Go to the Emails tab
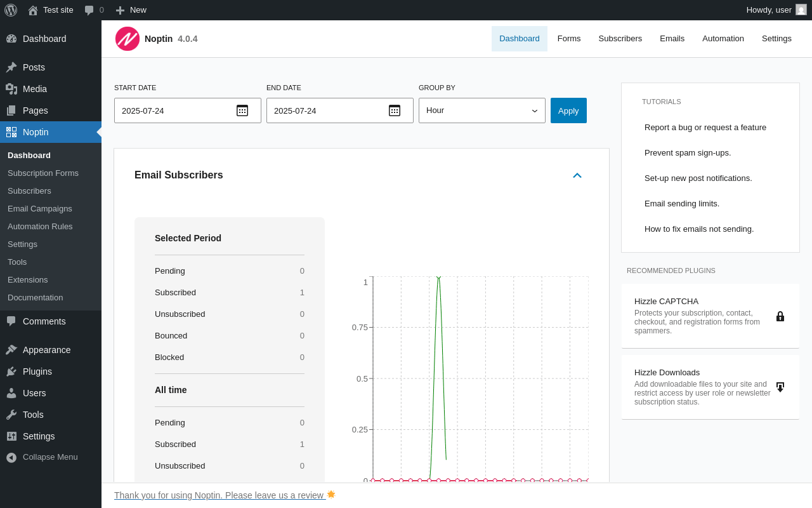Screen dimensions: 812x508 click(x=672, y=39)
